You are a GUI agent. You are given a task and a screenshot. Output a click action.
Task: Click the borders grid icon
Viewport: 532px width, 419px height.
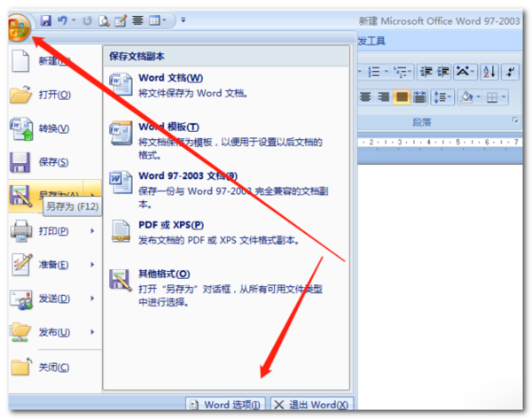[x=491, y=97]
